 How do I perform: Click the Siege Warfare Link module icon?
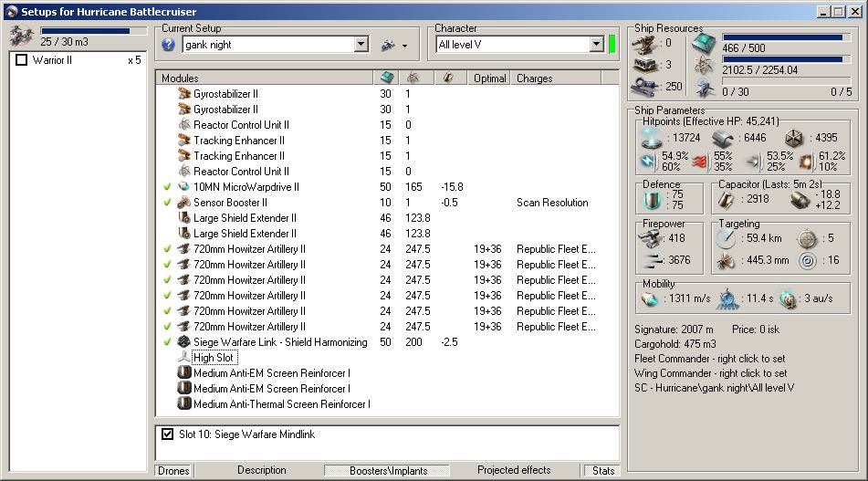pos(183,341)
